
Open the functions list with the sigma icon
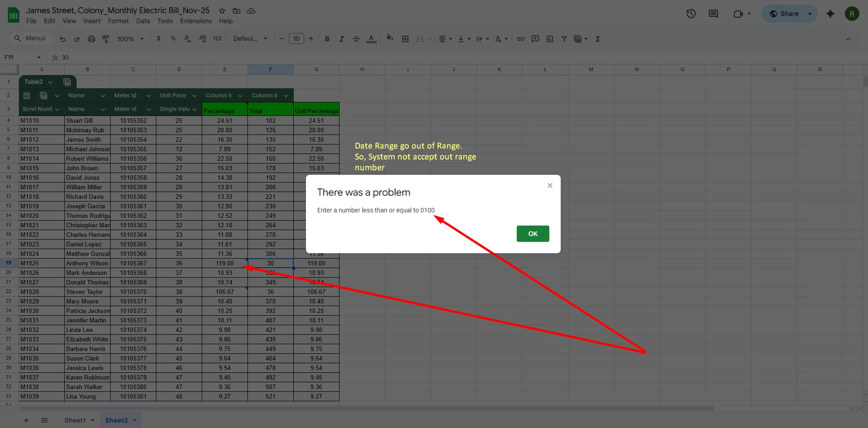pyautogui.click(x=598, y=38)
